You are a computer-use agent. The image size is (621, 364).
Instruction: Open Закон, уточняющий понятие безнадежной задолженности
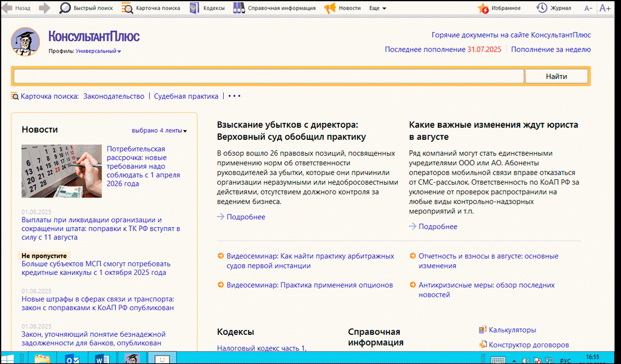coord(93,339)
